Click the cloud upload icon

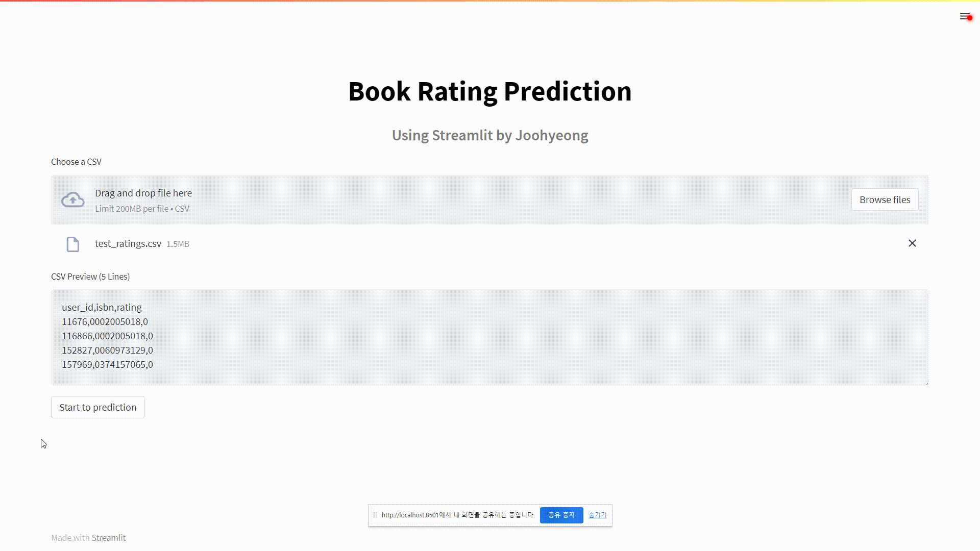[72, 199]
